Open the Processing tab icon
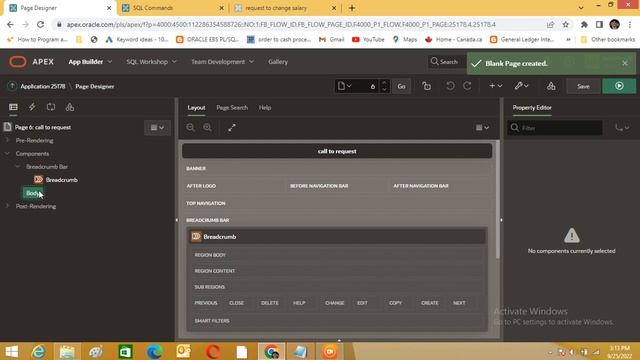 51,107
